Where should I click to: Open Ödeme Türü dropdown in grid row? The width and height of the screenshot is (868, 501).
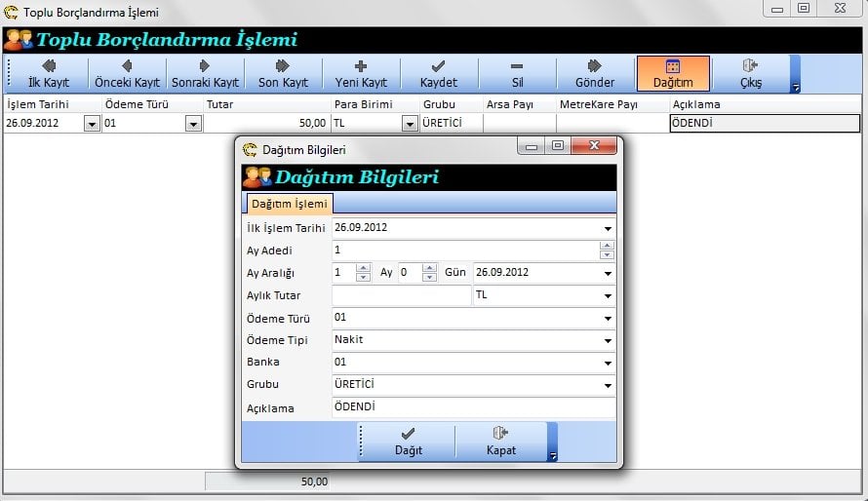click(193, 124)
